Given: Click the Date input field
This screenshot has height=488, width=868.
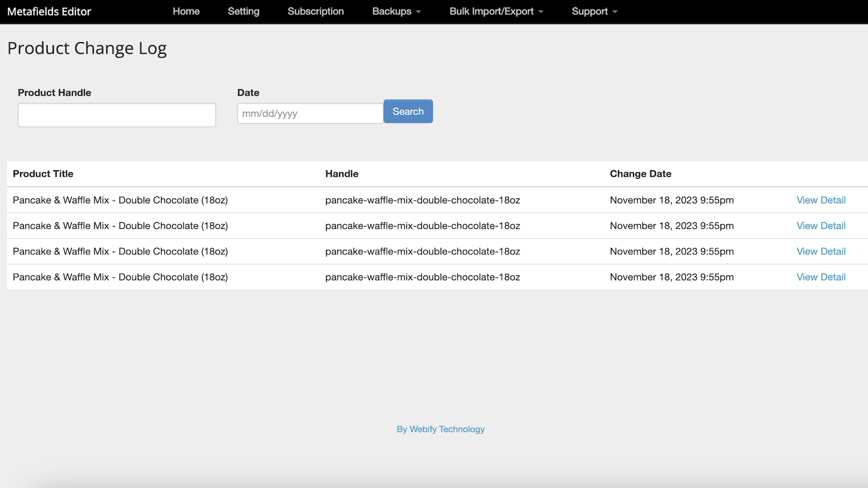Looking at the screenshot, I should point(310,113).
